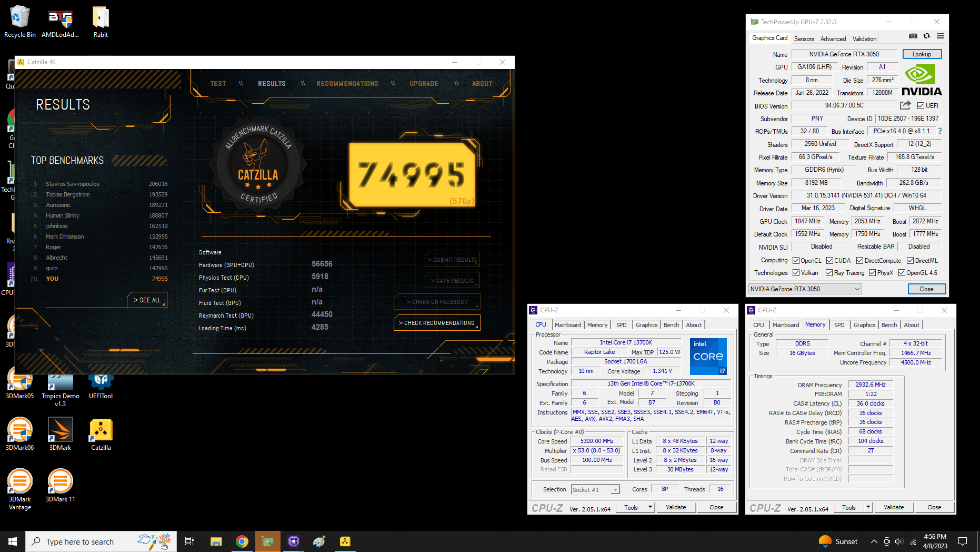Open the notification center icon

point(963,541)
